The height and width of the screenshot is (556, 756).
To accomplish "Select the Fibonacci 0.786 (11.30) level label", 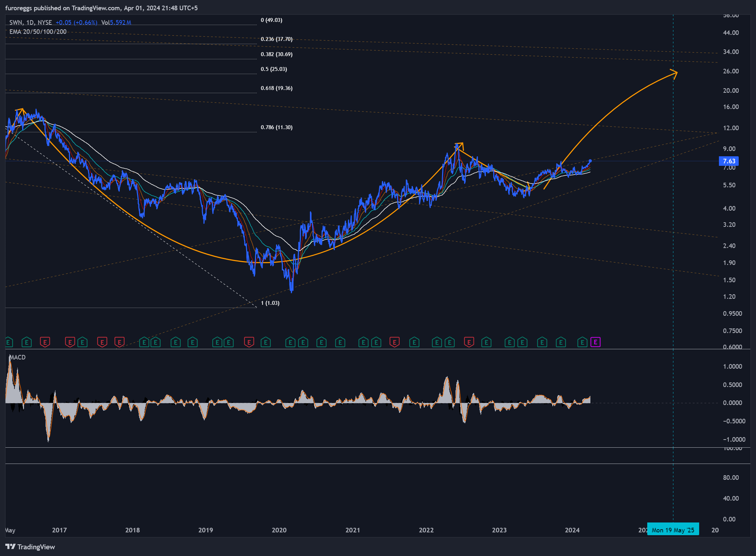I will [x=276, y=127].
